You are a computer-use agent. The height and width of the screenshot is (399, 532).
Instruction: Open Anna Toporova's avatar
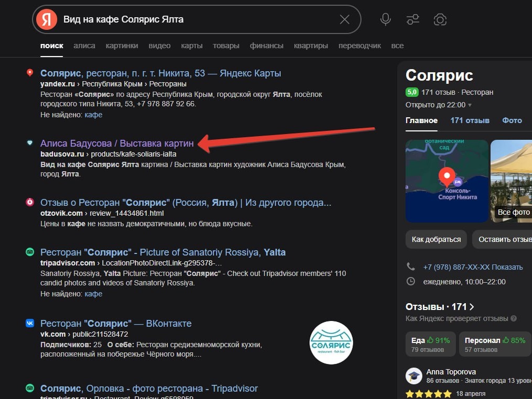tap(414, 375)
